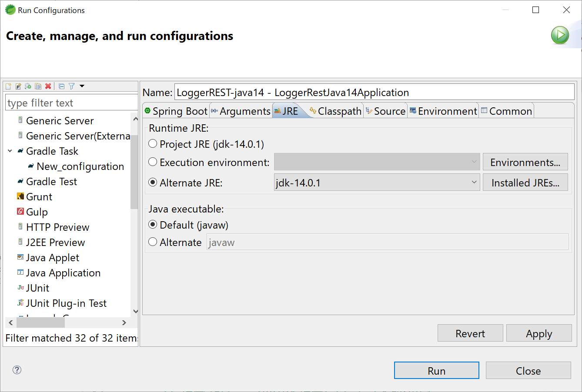Click the configuration Name field

click(x=375, y=92)
